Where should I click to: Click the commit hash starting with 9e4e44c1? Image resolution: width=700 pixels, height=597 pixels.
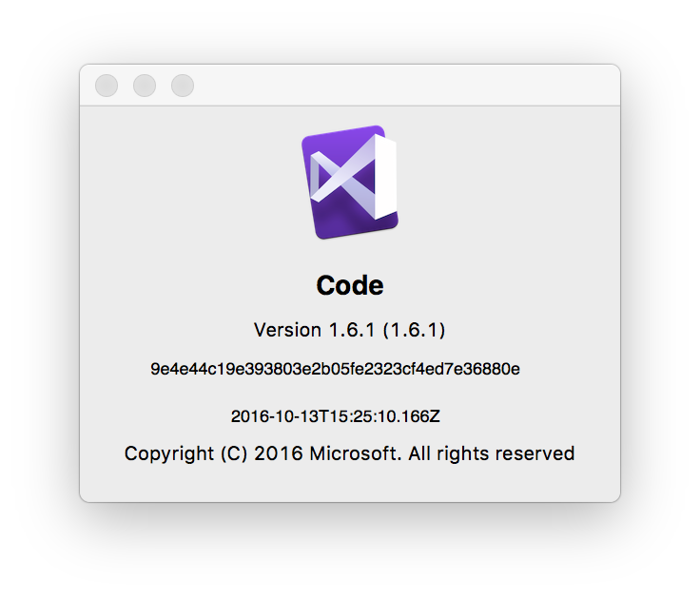click(335, 369)
